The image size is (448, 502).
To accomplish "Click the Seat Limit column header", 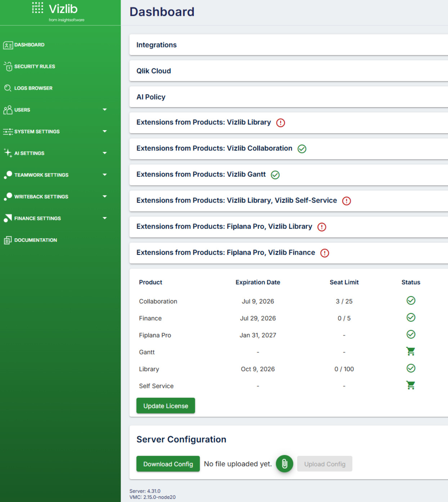I will coord(344,282).
